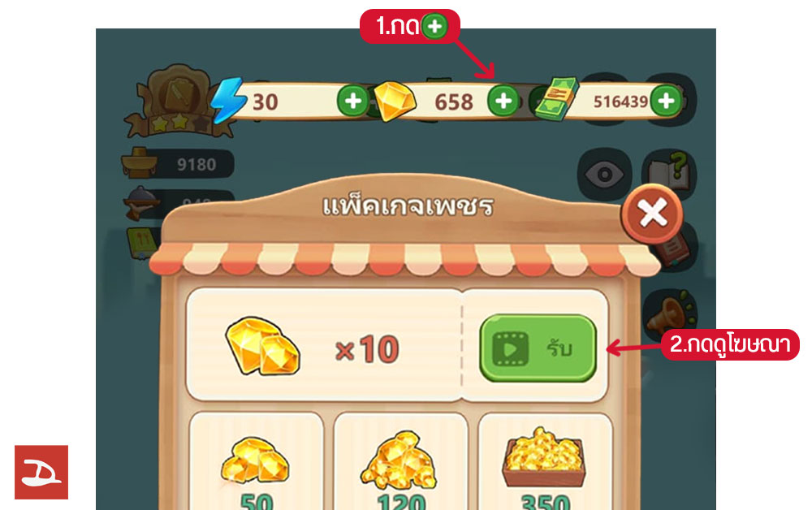
Task: Watch the ad to receive 10 gems
Action: 538,348
